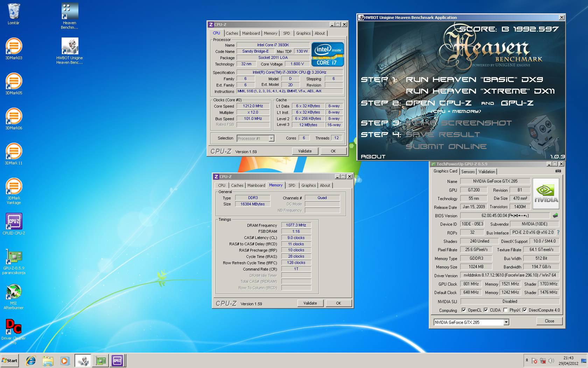The width and height of the screenshot is (588, 368).
Task: Select HWBOT Unigine Heaven Benchmark desktop icon
Action: tap(70, 51)
